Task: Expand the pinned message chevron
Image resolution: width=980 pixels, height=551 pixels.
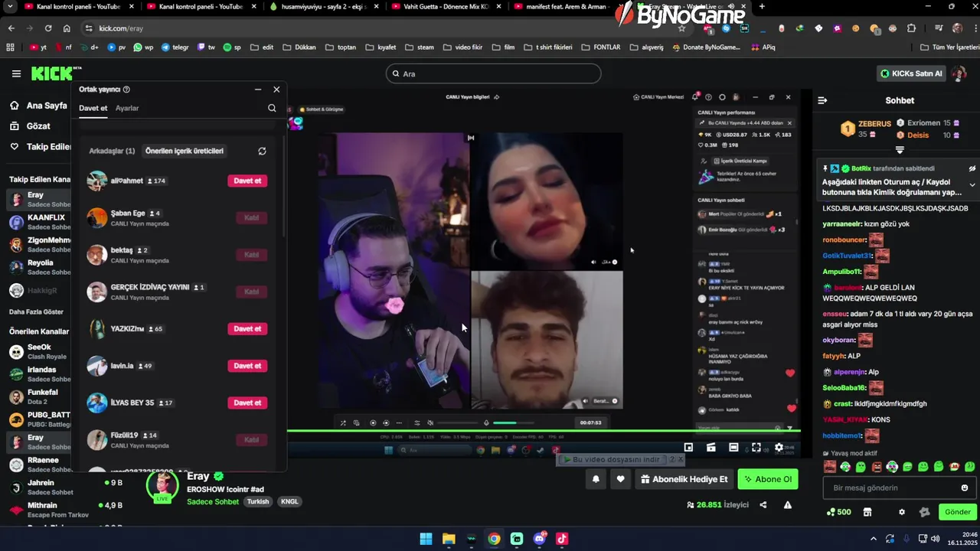Action: 972,185
